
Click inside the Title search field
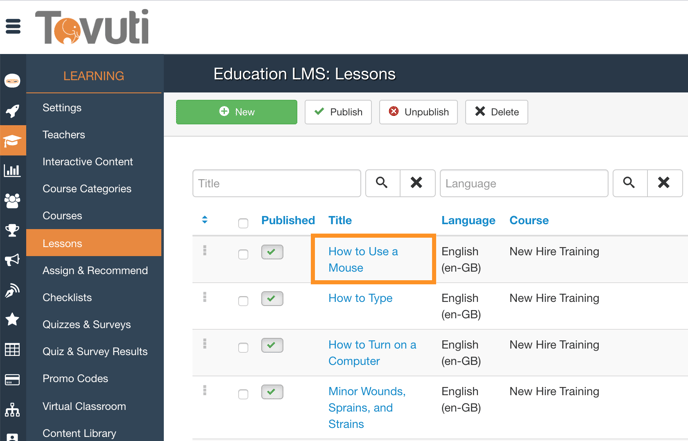(276, 183)
